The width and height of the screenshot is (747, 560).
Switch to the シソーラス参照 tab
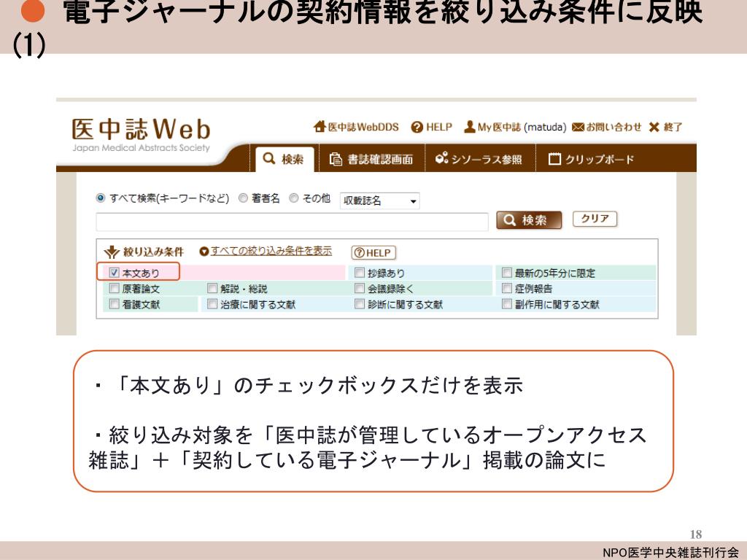click(479, 159)
